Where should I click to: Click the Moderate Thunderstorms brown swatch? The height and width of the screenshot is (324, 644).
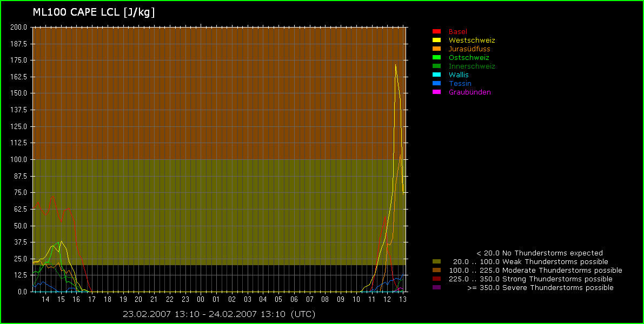[x=437, y=271]
